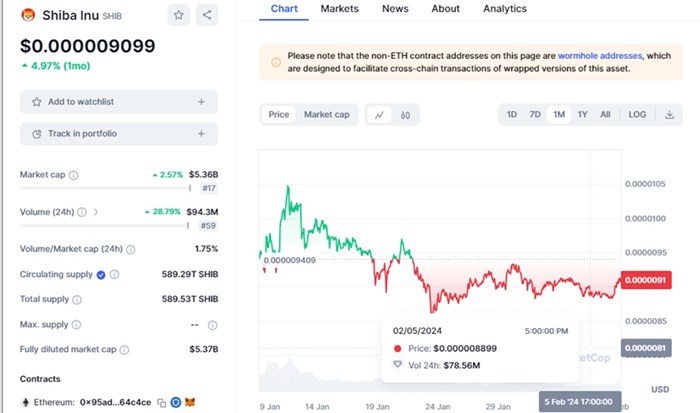The height and width of the screenshot is (413, 700).
Task: Download chart data via download icon
Action: 669,115
